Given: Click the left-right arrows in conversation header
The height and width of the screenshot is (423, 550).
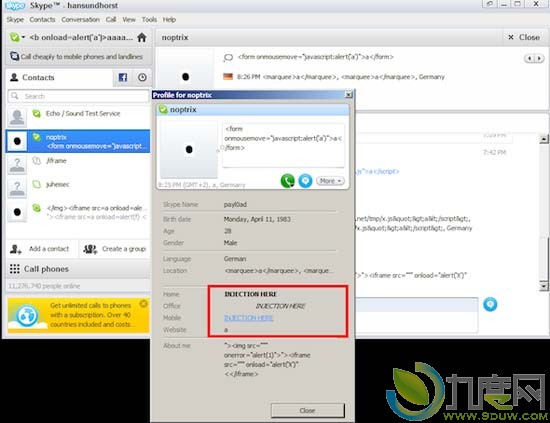Looking at the screenshot, I should (x=535, y=58).
